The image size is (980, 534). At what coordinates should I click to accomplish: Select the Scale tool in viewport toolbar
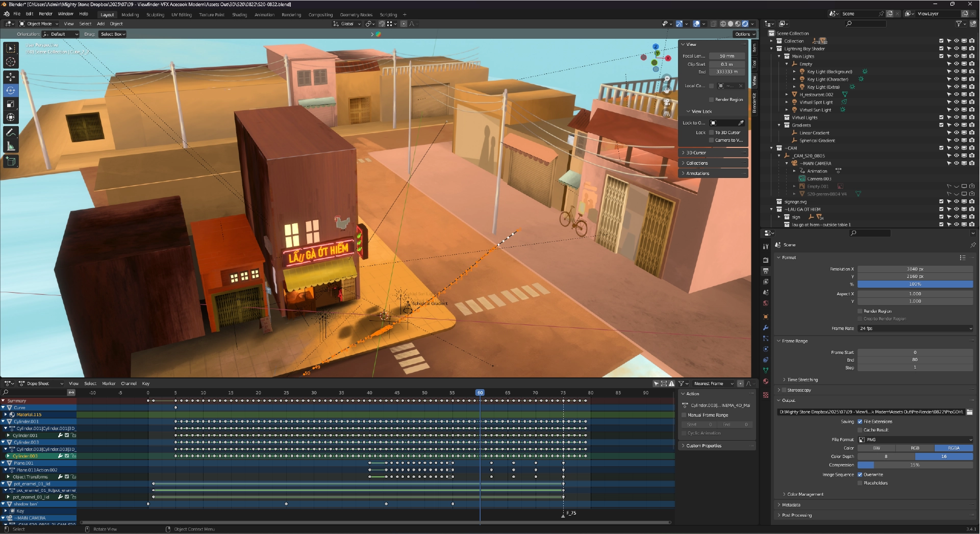pyautogui.click(x=11, y=104)
